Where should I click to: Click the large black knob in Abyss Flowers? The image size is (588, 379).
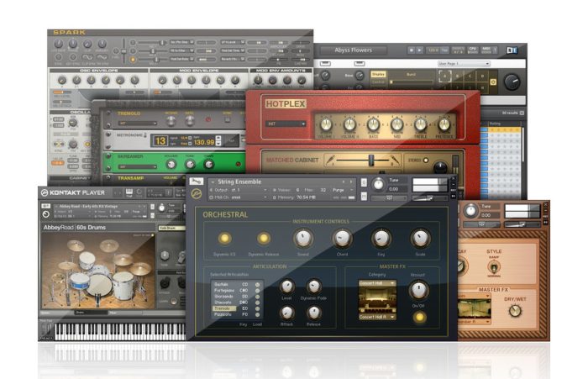pyautogui.click(x=512, y=82)
